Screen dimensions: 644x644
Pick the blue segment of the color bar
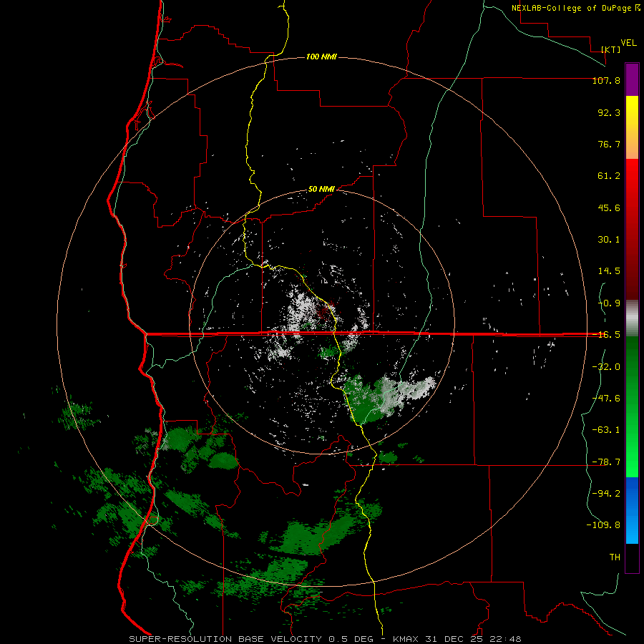[632, 510]
